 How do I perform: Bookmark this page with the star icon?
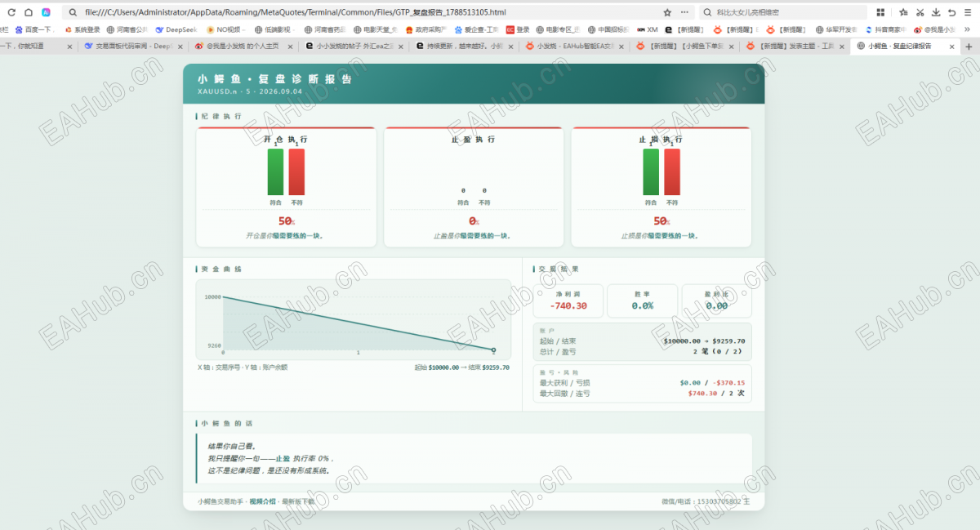pos(667,12)
